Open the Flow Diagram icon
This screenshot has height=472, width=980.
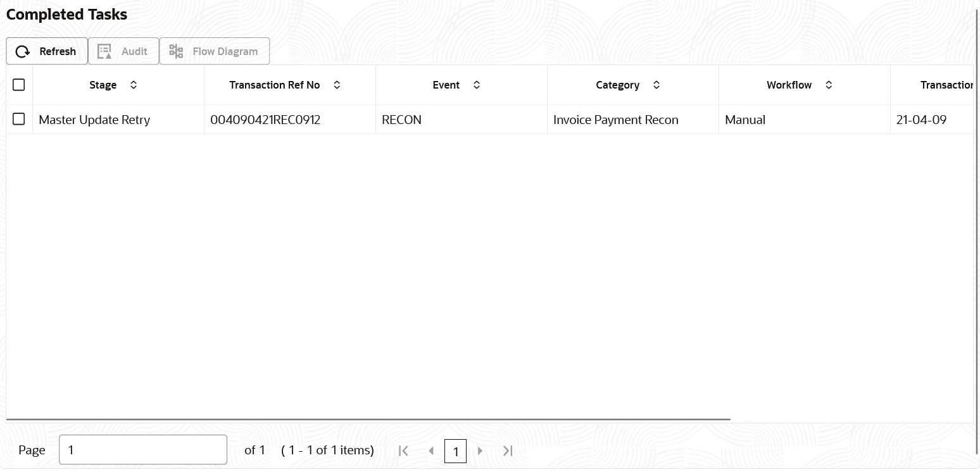175,51
